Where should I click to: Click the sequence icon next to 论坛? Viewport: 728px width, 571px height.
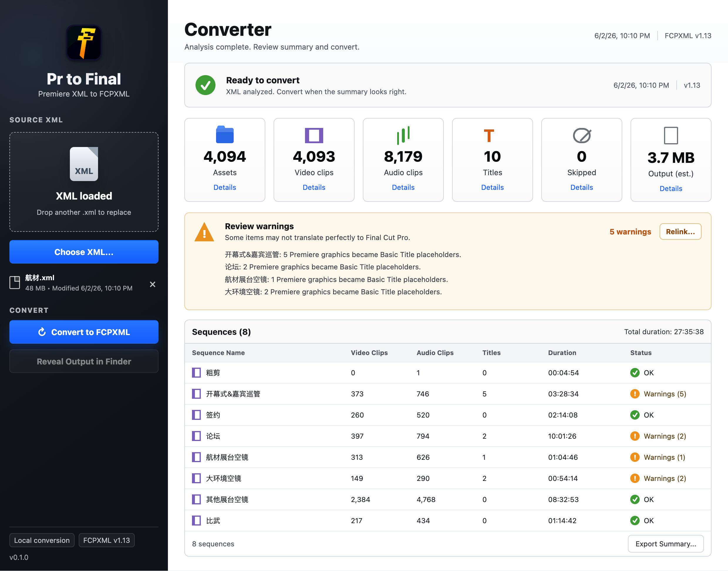(196, 436)
